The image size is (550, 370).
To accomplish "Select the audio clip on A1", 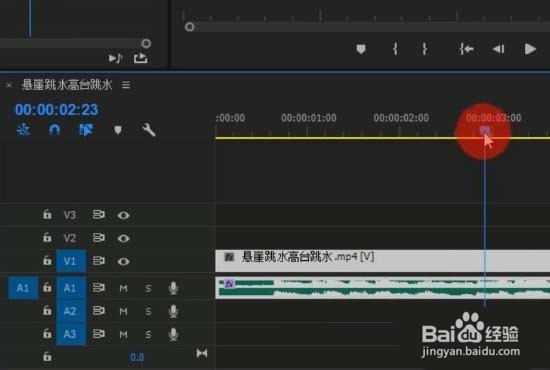I will pyautogui.click(x=382, y=288).
